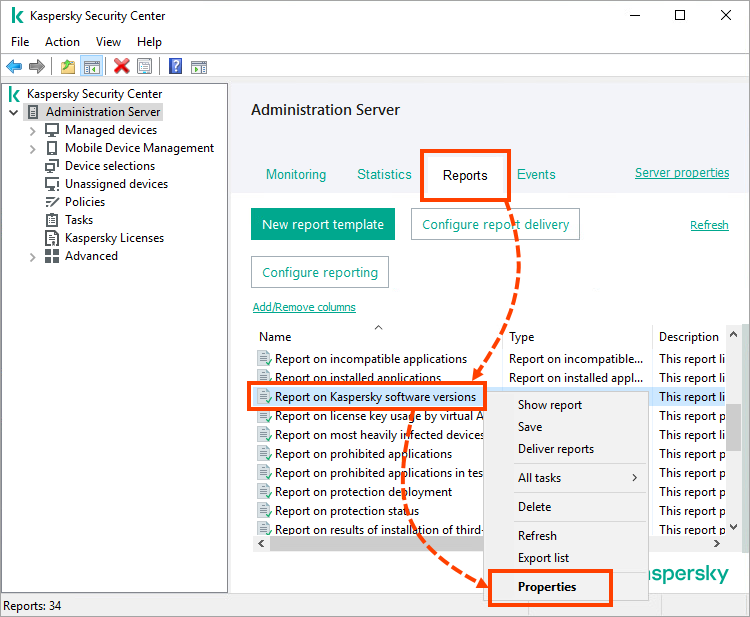The image size is (750, 617).
Task: Click the Add/Remove columns link
Action: (x=304, y=307)
